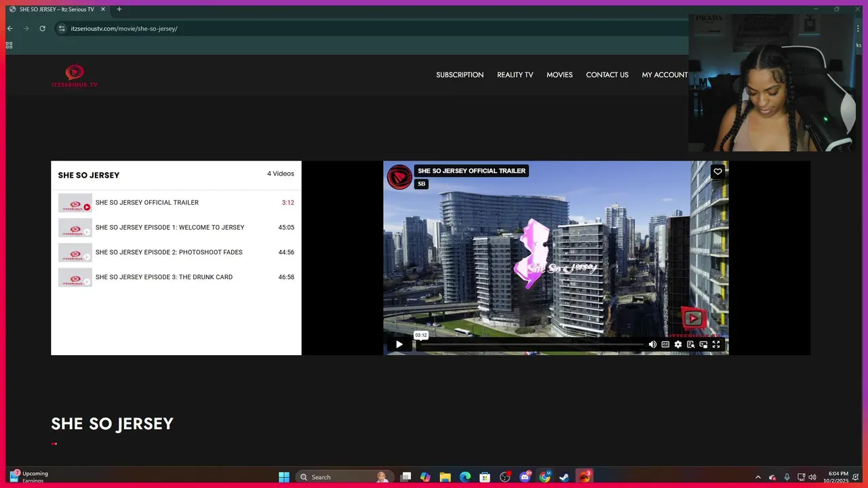The height and width of the screenshot is (488, 868).
Task: Play Episode 1: Welcome to Jersey
Action: coord(176,228)
